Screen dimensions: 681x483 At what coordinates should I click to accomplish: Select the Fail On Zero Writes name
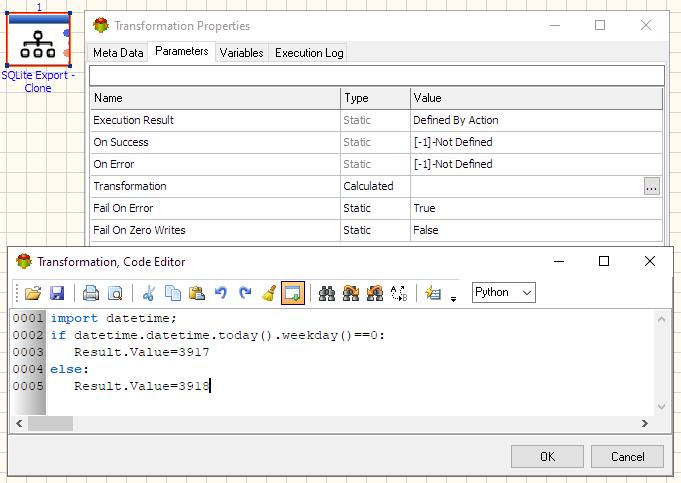pos(139,230)
